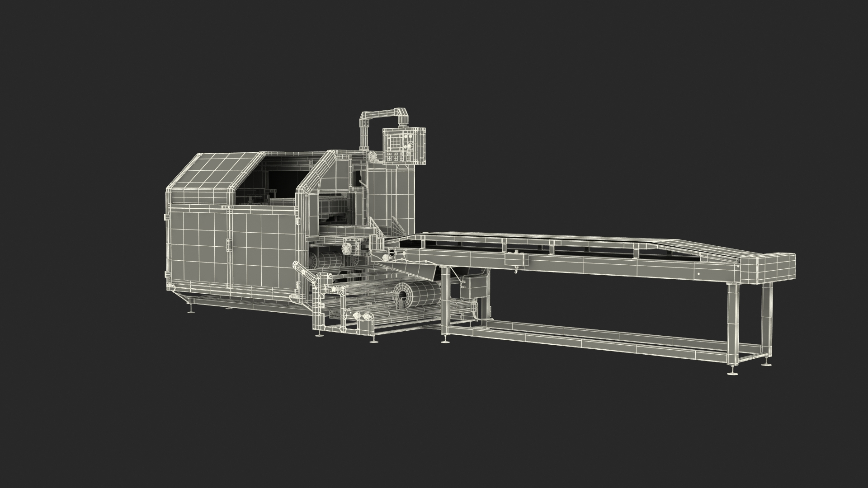Viewport: 868px width, 488px height.
Task: Click the overhead arm holding the control panel
Action: [382, 113]
